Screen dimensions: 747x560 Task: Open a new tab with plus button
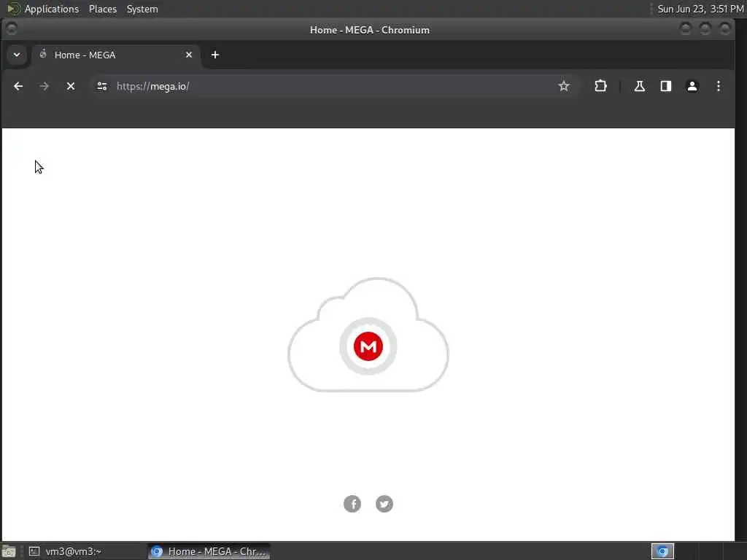coord(215,55)
